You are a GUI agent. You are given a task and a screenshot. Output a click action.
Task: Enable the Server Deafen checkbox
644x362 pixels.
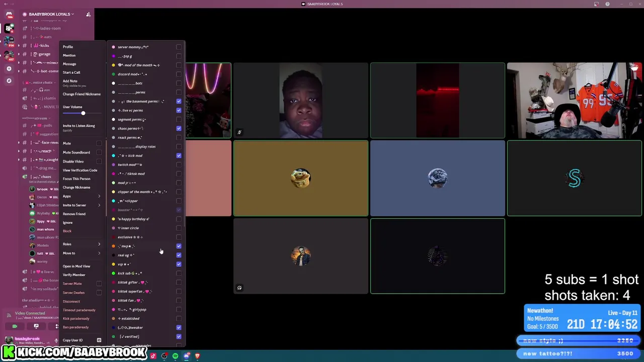point(99,293)
